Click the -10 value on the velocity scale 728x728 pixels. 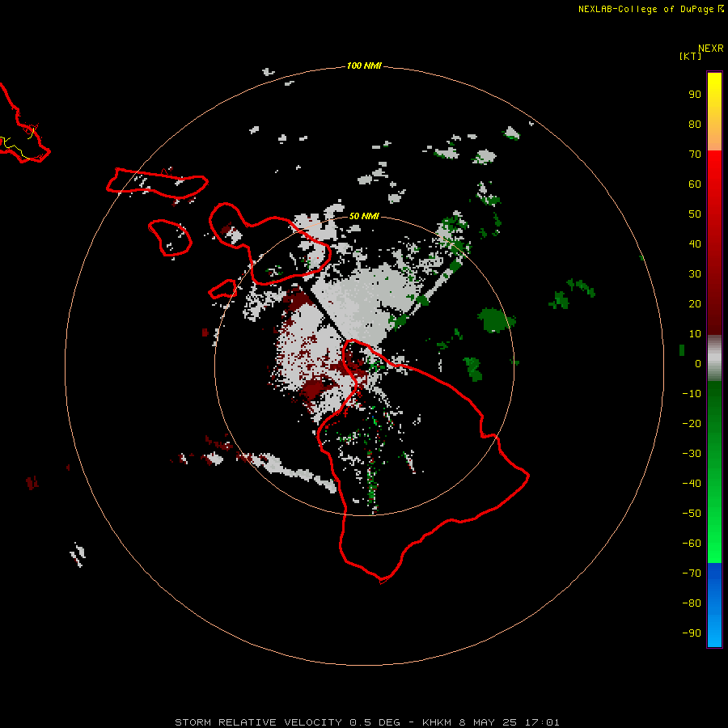point(692,394)
